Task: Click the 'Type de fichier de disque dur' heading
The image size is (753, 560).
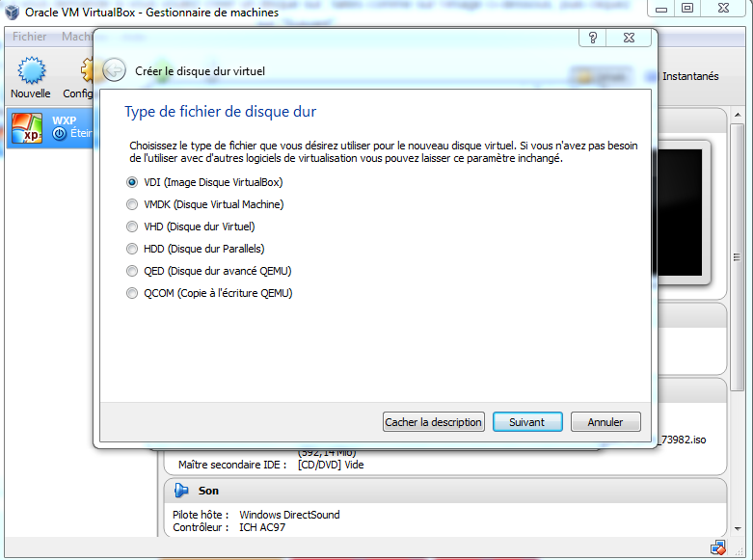Action: (x=221, y=112)
